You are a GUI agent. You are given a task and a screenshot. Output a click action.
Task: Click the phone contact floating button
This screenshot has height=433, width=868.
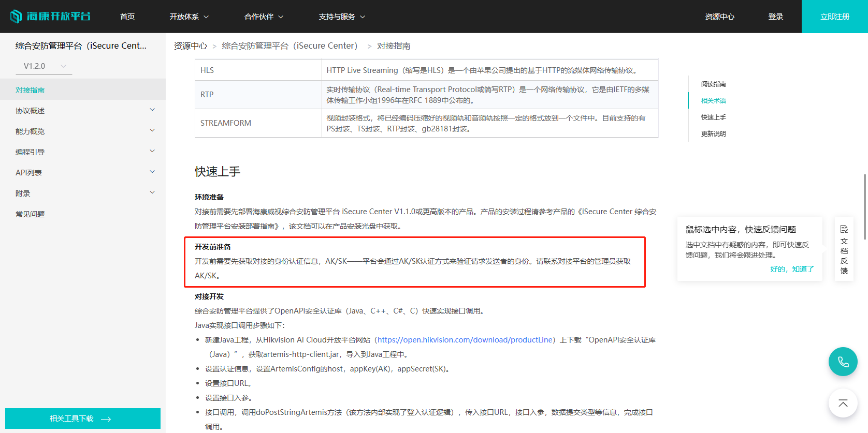point(843,362)
